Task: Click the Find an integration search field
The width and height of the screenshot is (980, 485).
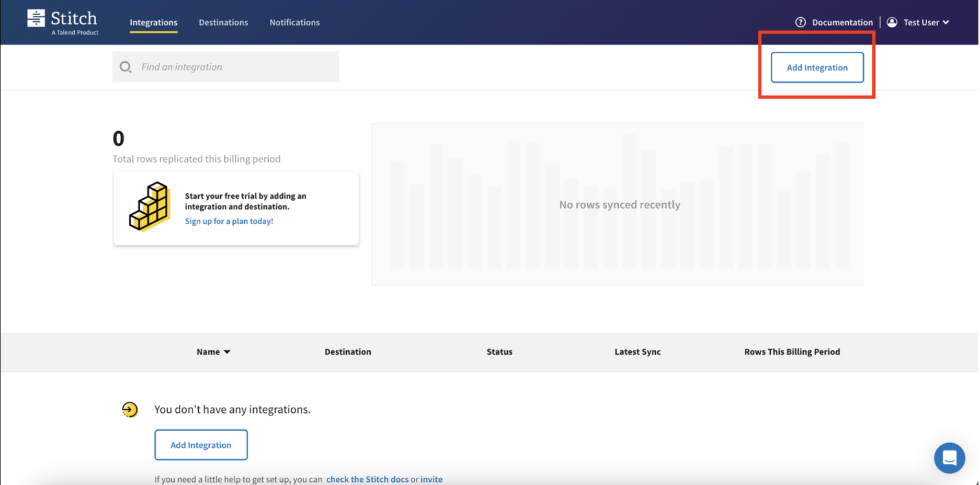Action: [x=225, y=66]
